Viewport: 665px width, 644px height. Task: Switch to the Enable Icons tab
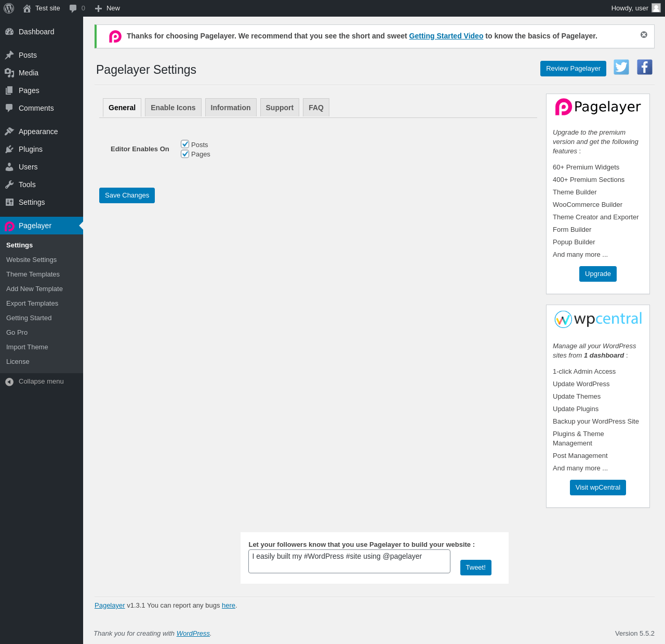point(173,108)
